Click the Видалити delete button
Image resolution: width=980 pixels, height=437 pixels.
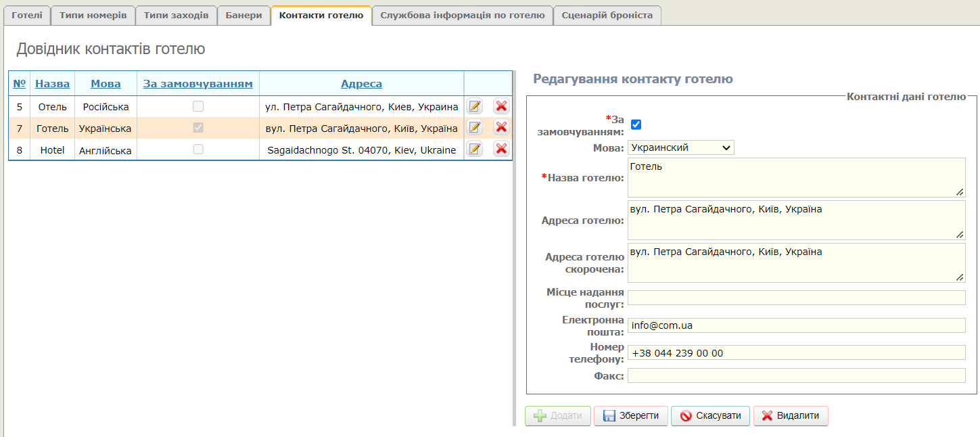[790, 416]
